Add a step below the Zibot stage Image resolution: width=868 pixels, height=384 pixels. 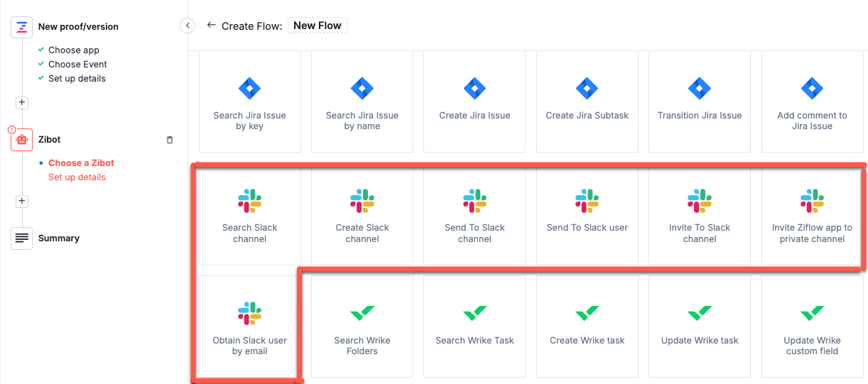point(22,201)
